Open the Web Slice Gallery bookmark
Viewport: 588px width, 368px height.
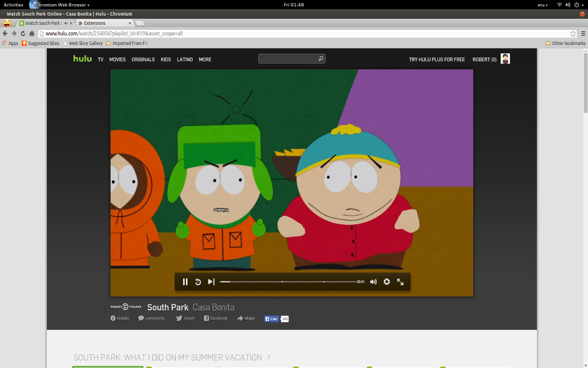pyautogui.click(x=83, y=43)
